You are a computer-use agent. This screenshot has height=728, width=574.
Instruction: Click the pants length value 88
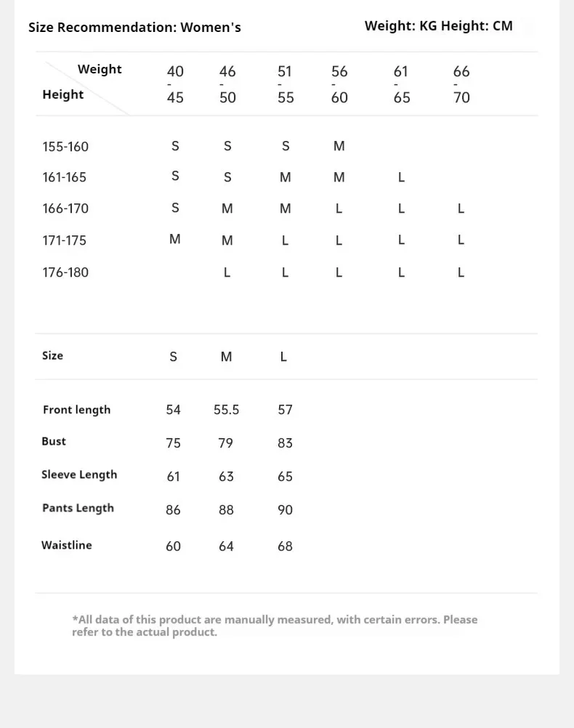tap(226, 510)
